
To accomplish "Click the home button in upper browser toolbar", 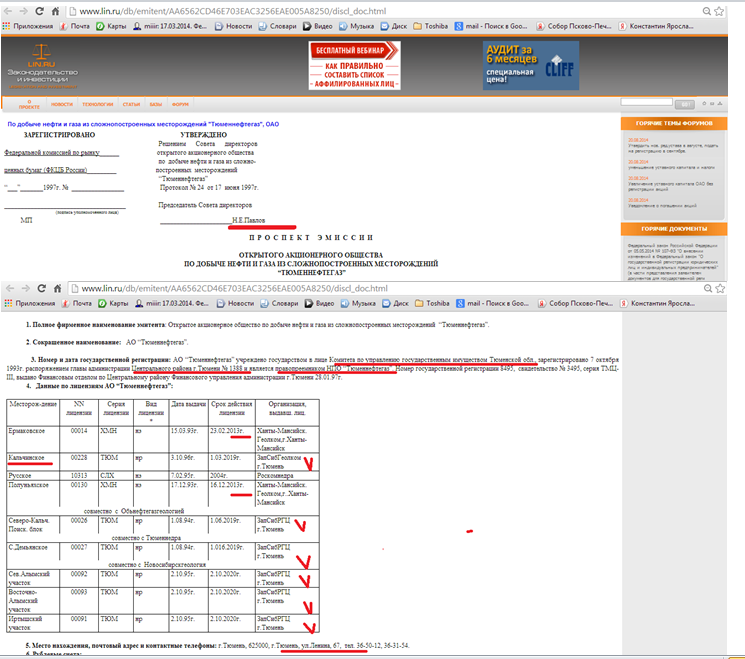I will [x=55, y=11].
